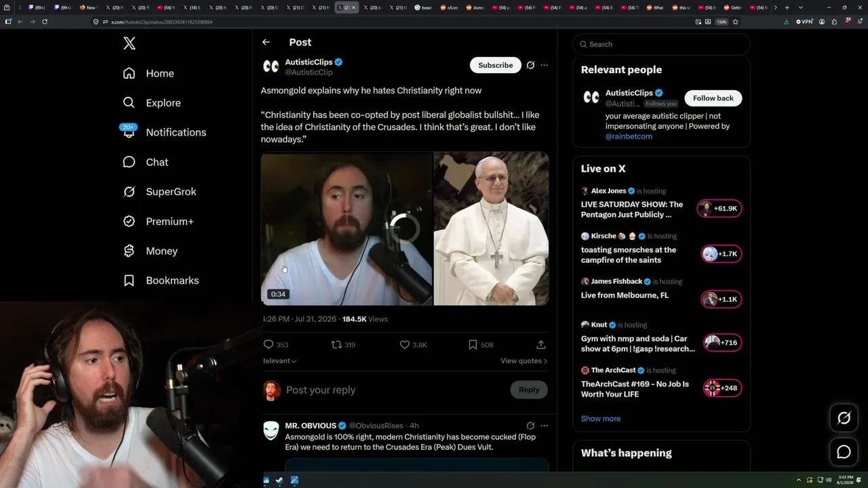Image resolution: width=868 pixels, height=488 pixels.
Task: Open Notifications with the 20+ badge
Action: coord(164,132)
